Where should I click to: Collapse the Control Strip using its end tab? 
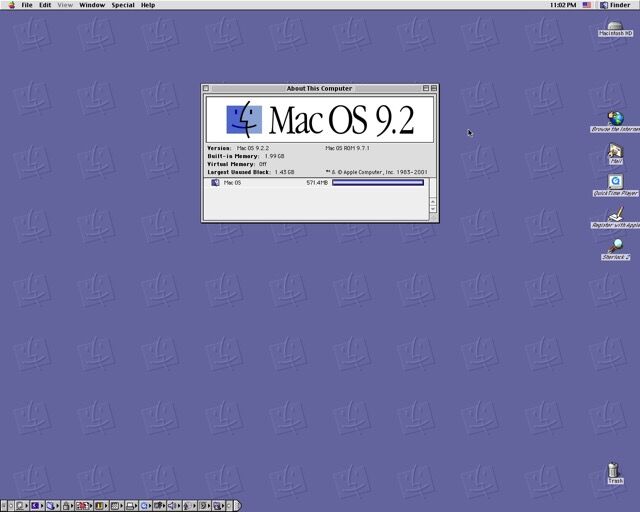238,506
